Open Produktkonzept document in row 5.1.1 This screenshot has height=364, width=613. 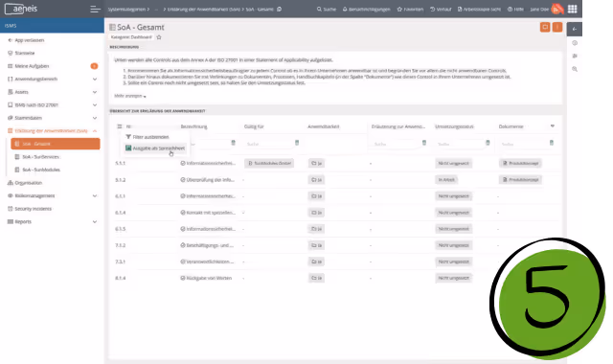pyautogui.click(x=520, y=163)
